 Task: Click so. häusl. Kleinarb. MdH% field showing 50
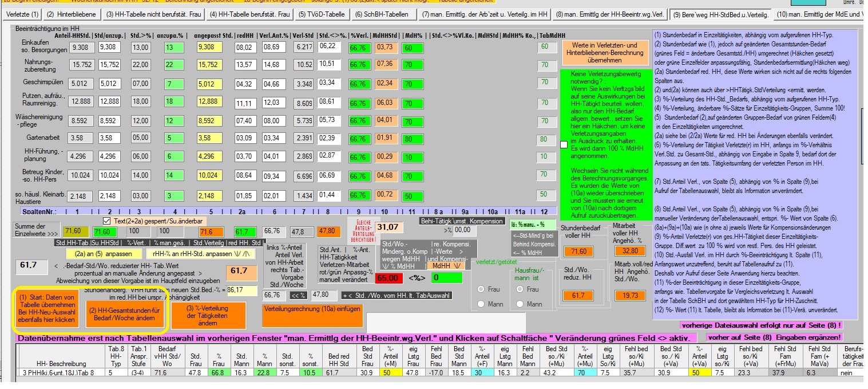click(x=412, y=196)
